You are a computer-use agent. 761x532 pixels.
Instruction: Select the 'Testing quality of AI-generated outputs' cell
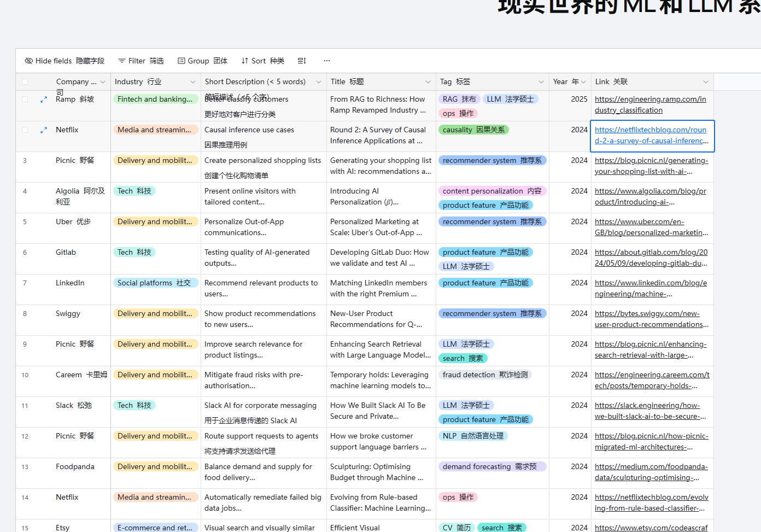tap(264, 259)
